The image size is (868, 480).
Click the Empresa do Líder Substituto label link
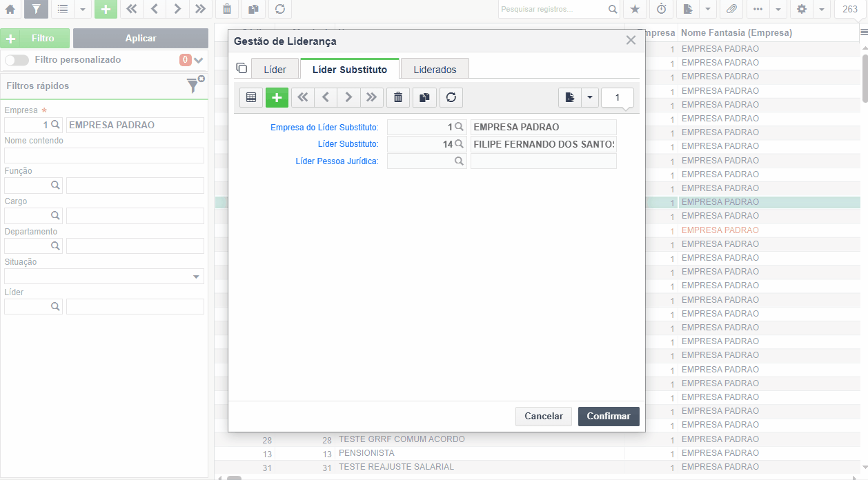click(x=324, y=128)
